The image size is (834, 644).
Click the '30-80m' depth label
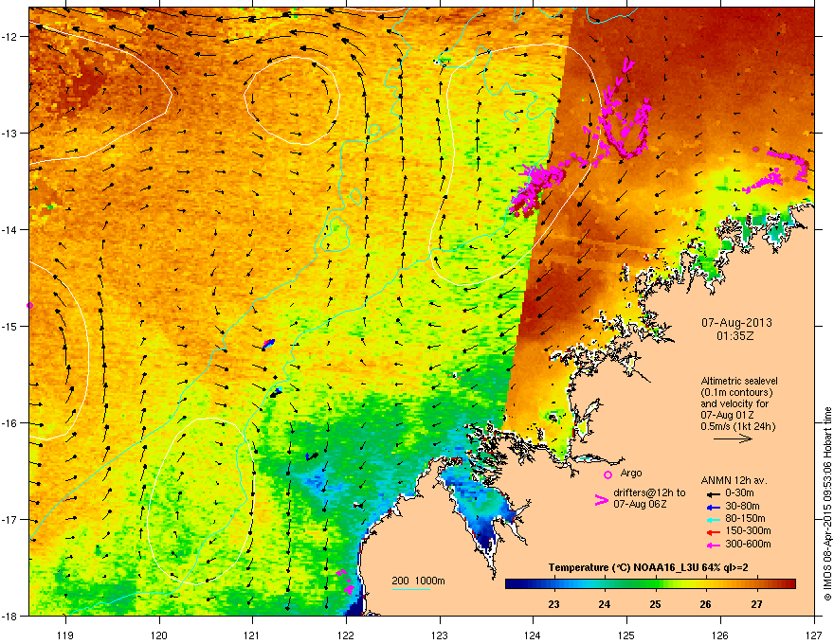pyautogui.click(x=742, y=507)
